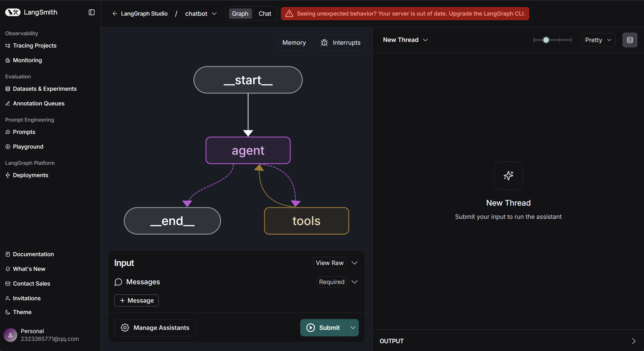Click the sparkle icon above New Thread

tap(508, 175)
